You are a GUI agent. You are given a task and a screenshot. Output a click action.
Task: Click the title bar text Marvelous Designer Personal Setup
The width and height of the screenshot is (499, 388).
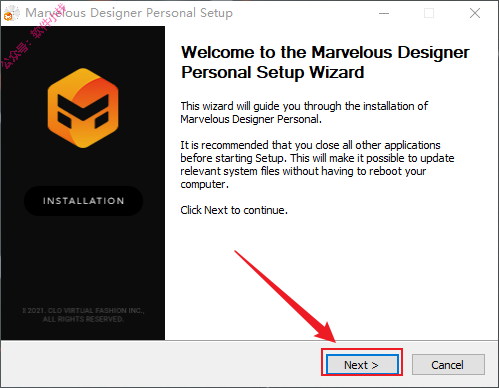[x=129, y=13]
